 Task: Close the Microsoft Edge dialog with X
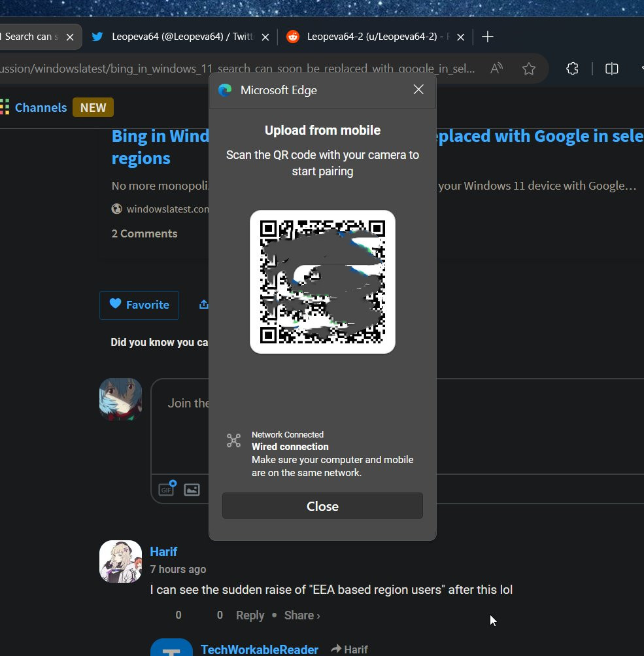(x=418, y=90)
